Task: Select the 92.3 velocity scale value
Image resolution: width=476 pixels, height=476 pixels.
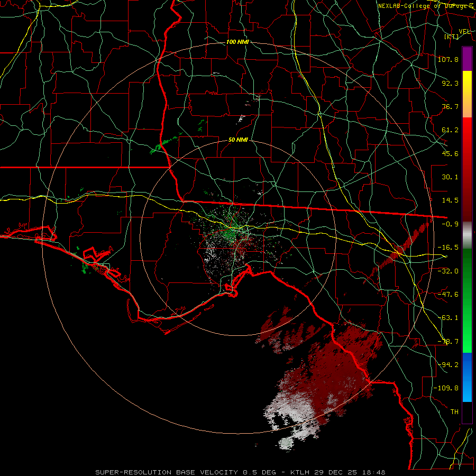Action: click(x=450, y=83)
